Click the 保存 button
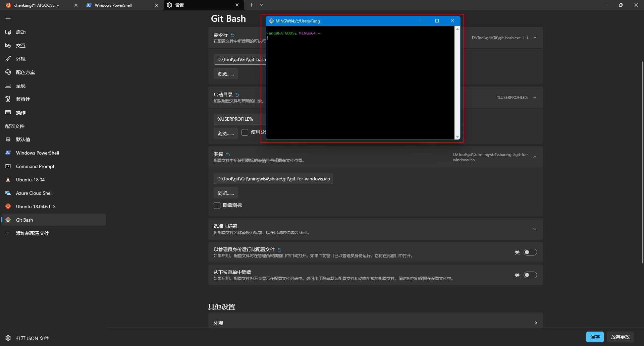644x346 pixels. pos(595,337)
